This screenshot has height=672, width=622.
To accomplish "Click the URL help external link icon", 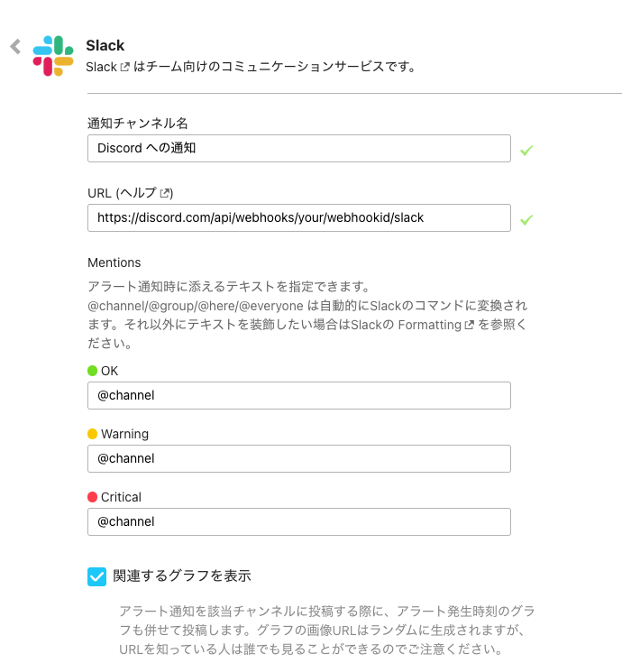I will (165, 193).
